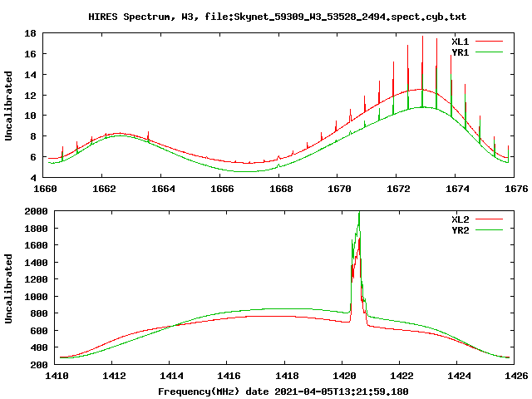This screenshot has width=532, height=399.
Task: Click the 1400 y-axis tick label
Action: (36, 263)
